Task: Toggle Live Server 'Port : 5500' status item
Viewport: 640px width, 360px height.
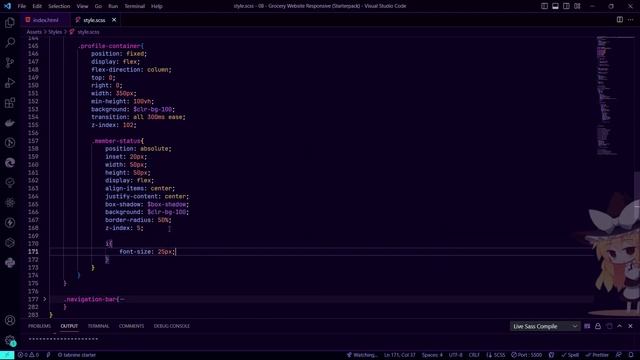Action: (x=527, y=355)
